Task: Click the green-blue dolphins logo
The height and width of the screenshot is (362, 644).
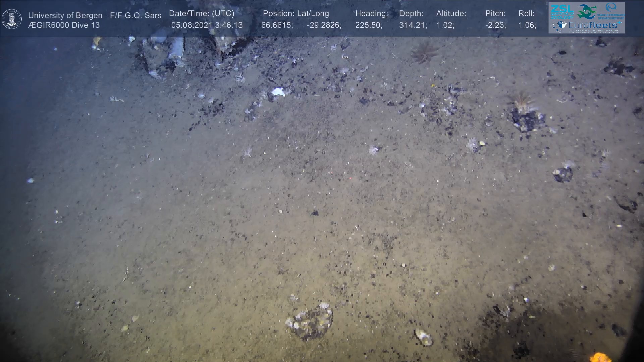Action: (x=587, y=12)
